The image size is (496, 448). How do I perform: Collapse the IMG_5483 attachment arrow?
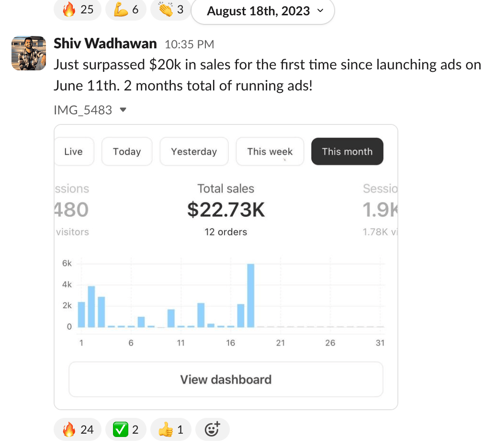[x=123, y=110]
